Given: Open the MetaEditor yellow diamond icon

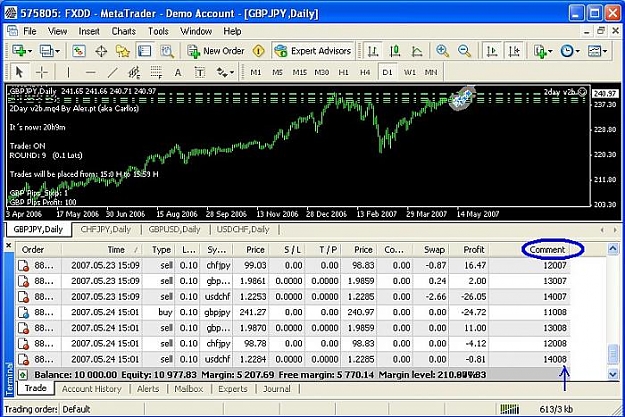Looking at the screenshot, I should click(x=259, y=51).
